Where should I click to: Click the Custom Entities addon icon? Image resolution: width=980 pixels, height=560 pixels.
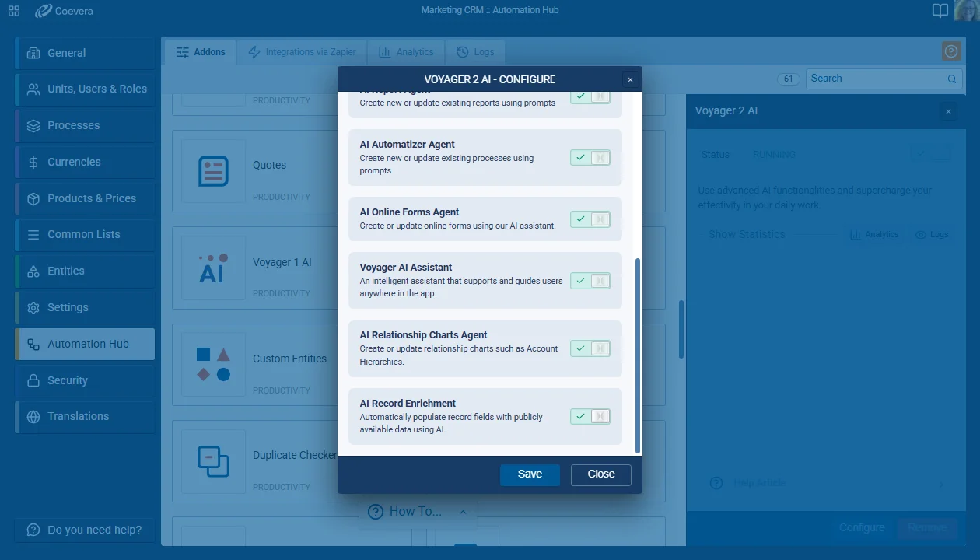(x=213, y=365)
